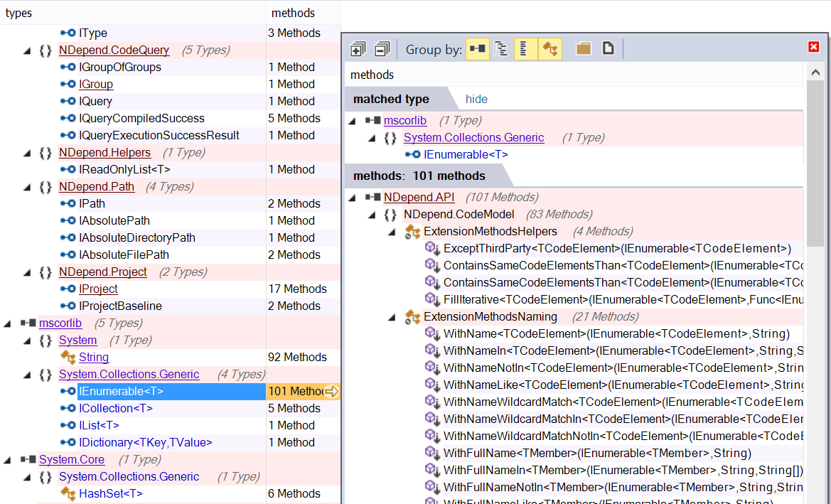Open the IGroup interface link
Viewport: 831px width, 504px height.
96,84
